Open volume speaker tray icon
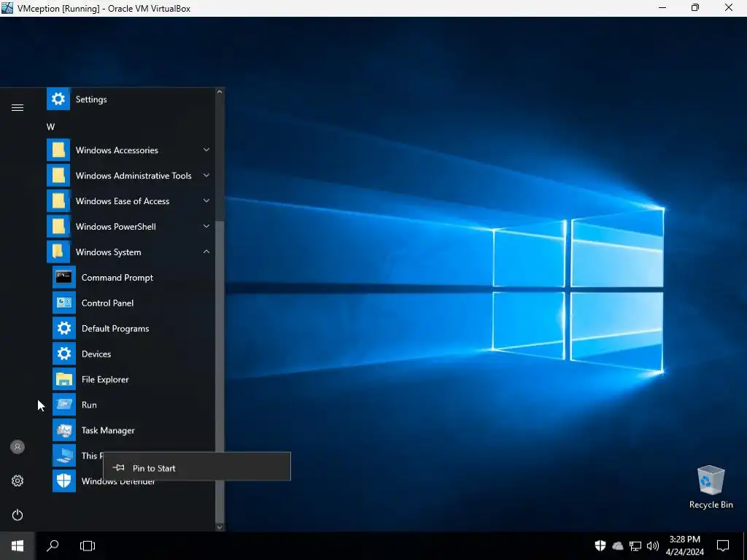This screenshot has width=747, height=560. click(x=653, y=545)
